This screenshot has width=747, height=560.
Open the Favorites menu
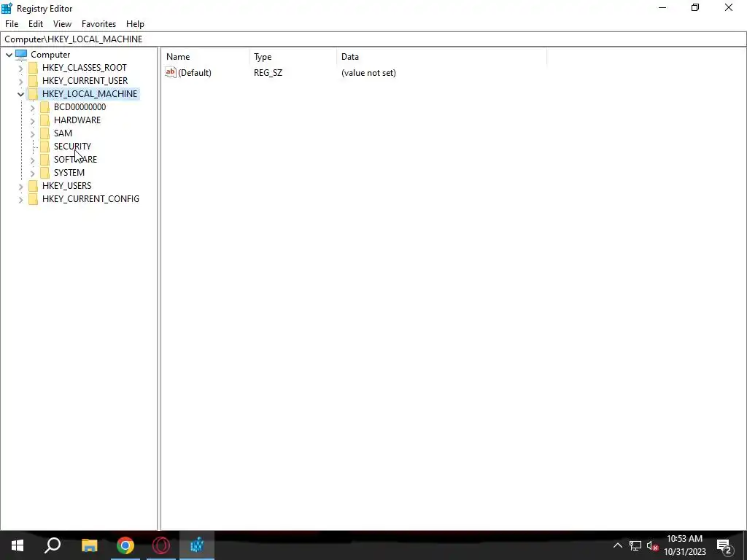pos(98,24)
